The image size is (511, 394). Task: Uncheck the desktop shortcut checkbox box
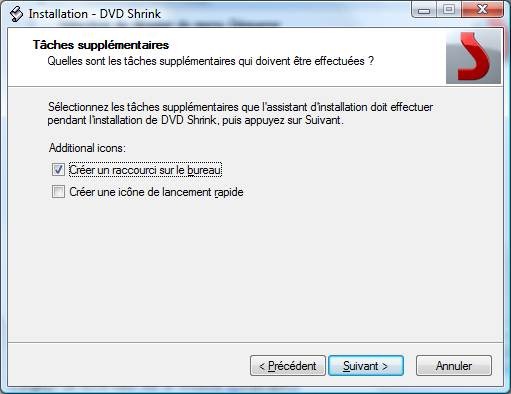pyautogui.click(x=58, y=170)
